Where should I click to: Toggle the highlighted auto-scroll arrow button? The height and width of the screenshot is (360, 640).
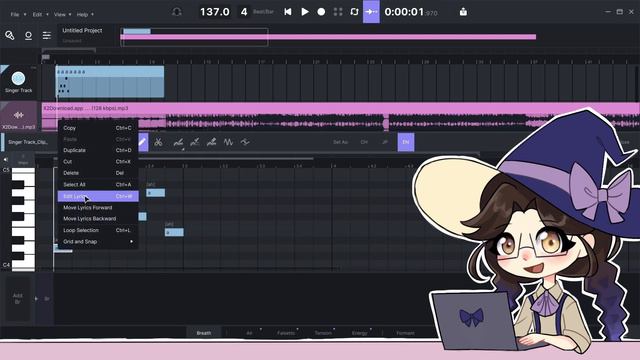371,12
